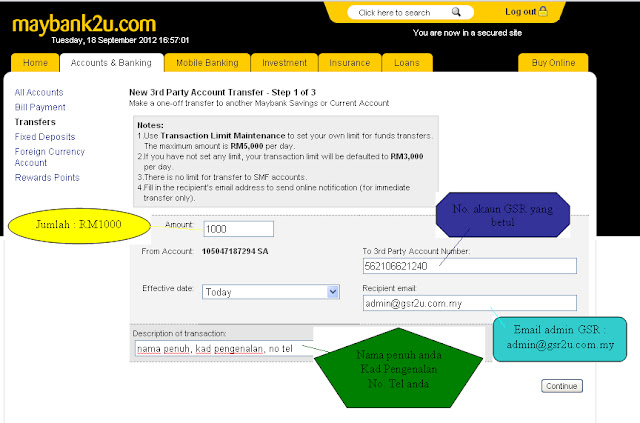Click 'You are now in a secured site'

point(467,33)
